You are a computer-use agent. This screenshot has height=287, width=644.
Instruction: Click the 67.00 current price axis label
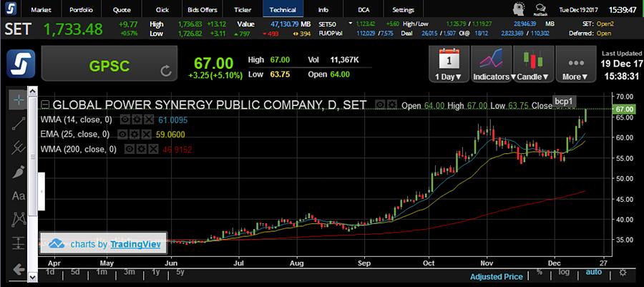(x=623, y=110)
